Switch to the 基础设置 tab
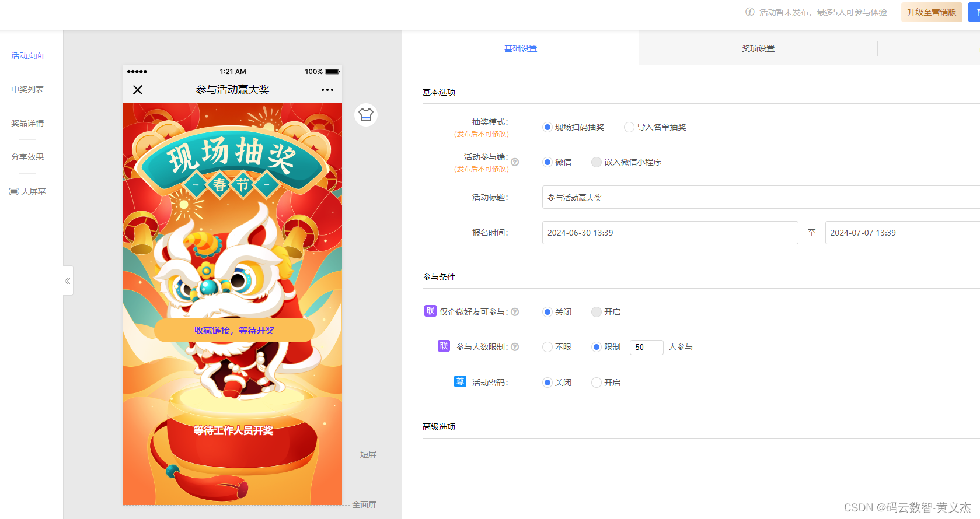 click(521, 48)
